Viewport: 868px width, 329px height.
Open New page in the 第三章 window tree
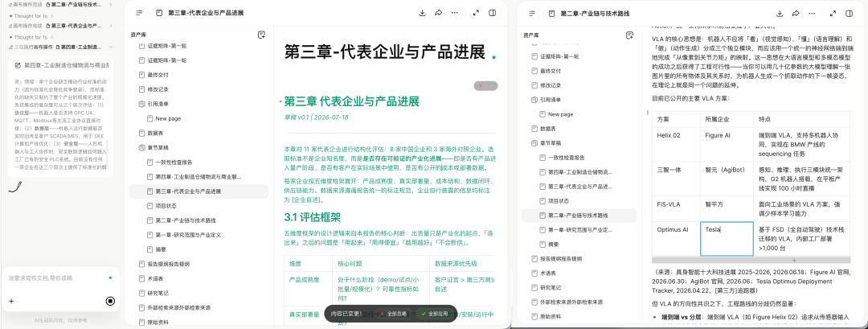coord(168,118)
